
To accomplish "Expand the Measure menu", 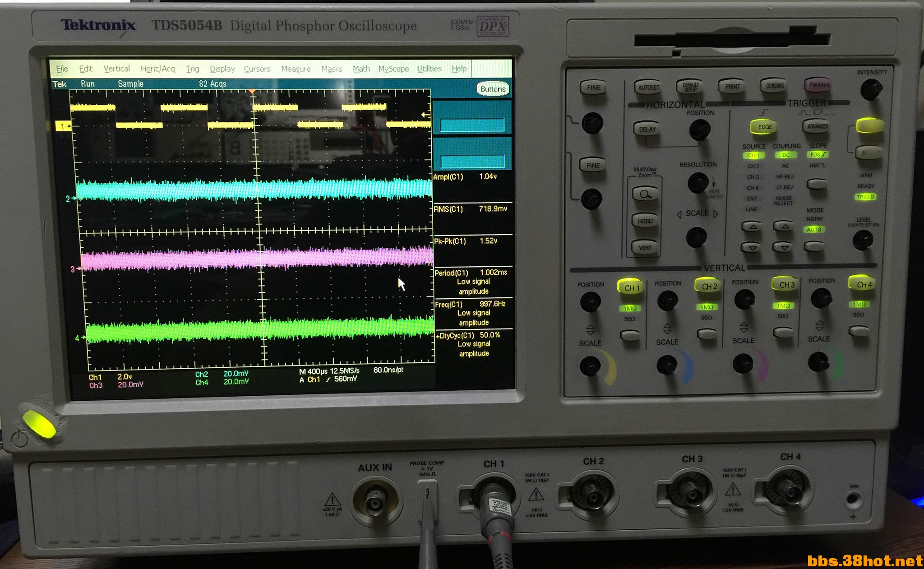I will 296,69.
